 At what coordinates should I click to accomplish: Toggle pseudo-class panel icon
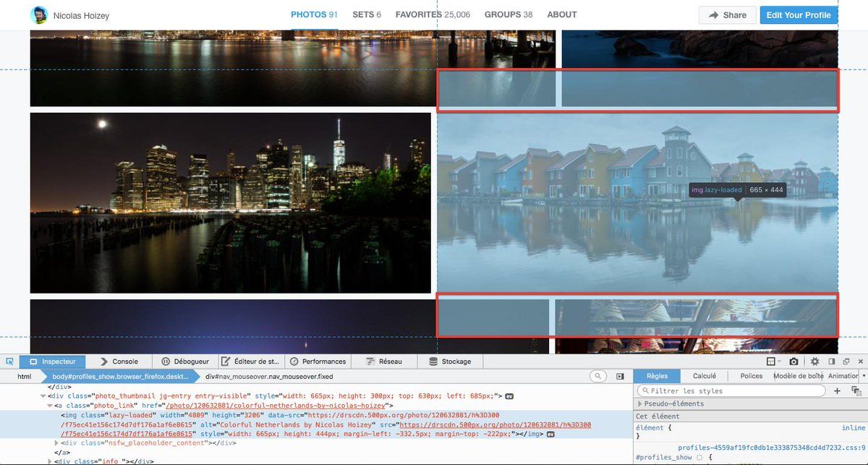point(856,391)
